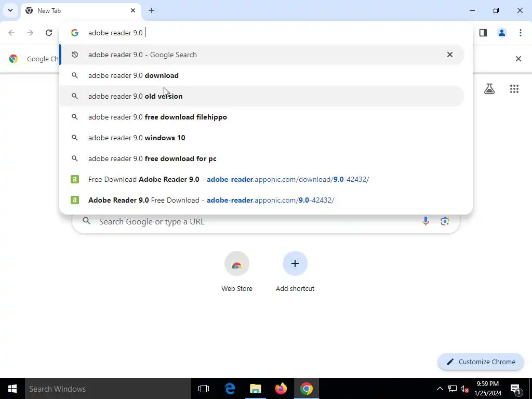Viewport: 532px width, 399px height.
Task: Open 'Adobe Reader 9.0 Free Download' apponic link
Action: click(x=262, y=200)
